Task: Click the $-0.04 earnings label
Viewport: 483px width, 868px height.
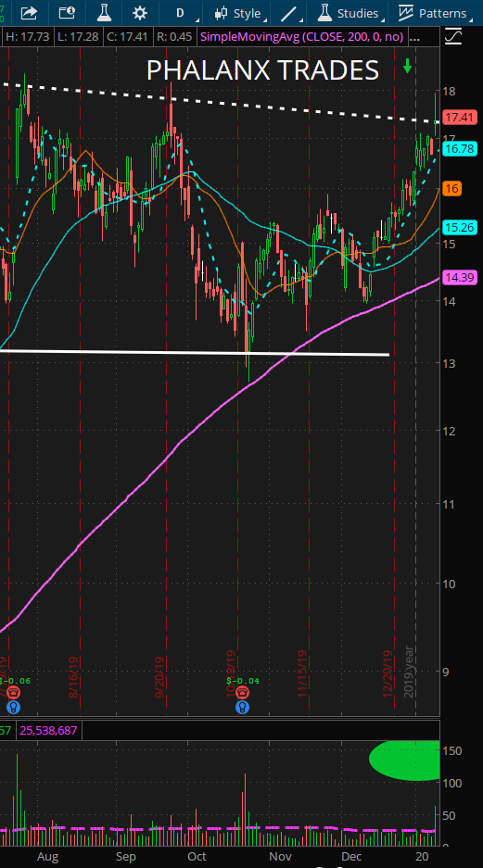Action: click(x=242, y=681)
